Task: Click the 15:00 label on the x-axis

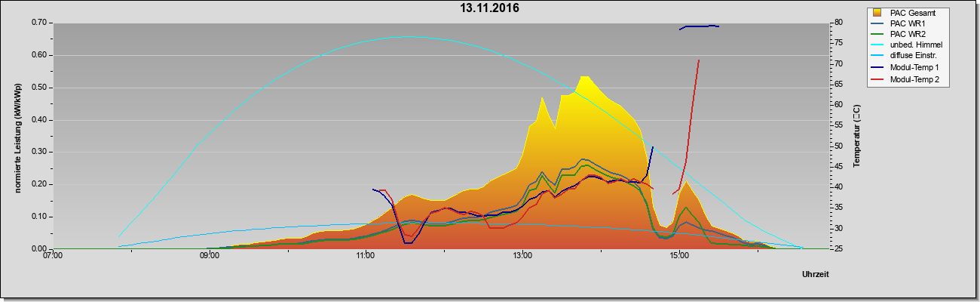Action: pyautogui.click(x=678, y=255)
